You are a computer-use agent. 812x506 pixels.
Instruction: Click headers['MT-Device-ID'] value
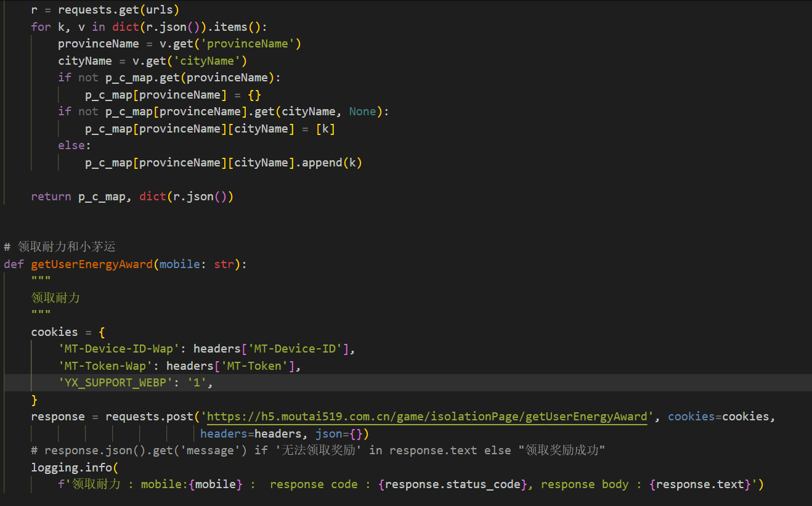pyautogui.click(x=271, y=349)
